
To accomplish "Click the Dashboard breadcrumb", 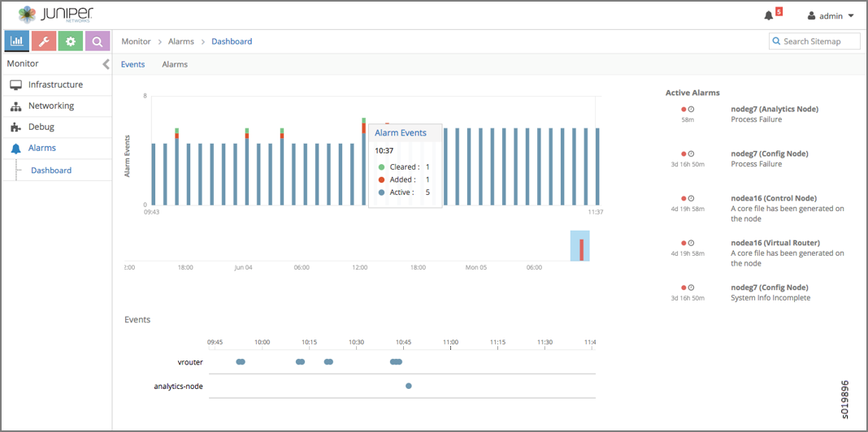I will click(232, 41).
